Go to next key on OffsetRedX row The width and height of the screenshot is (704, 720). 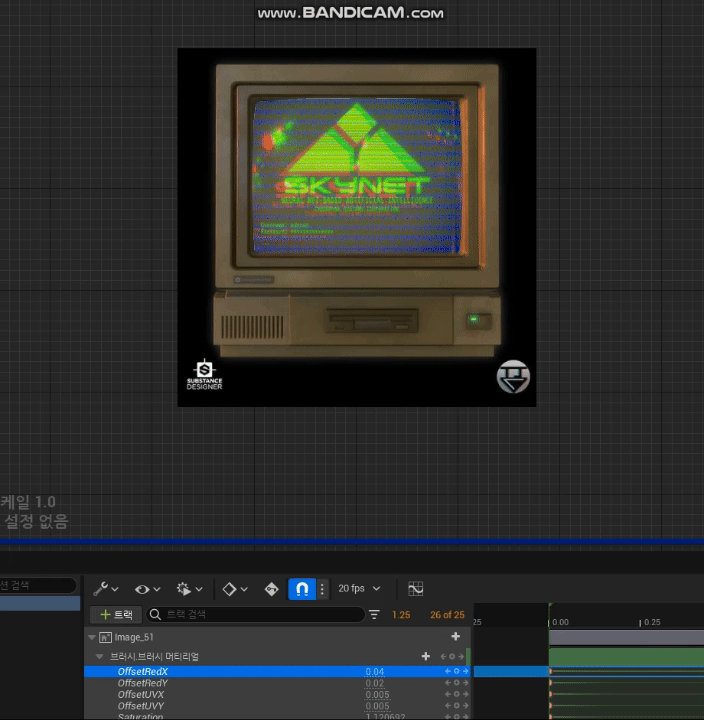[465, 671]
